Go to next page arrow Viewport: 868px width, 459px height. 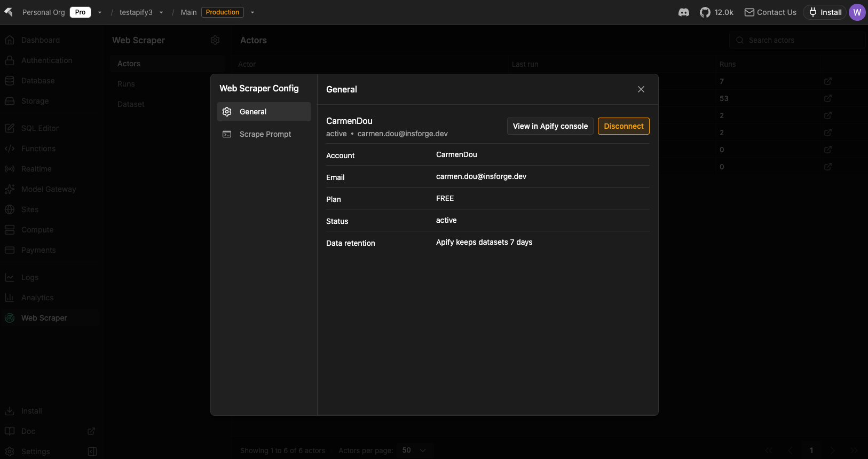[833, 450]
